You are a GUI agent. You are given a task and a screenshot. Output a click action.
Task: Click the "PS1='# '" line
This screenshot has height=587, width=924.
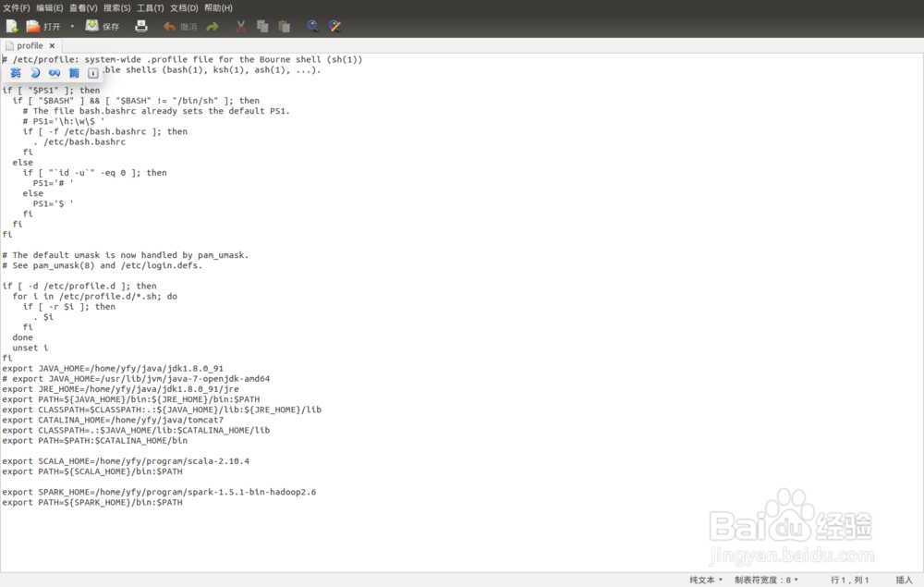click(x=53, y=183)
